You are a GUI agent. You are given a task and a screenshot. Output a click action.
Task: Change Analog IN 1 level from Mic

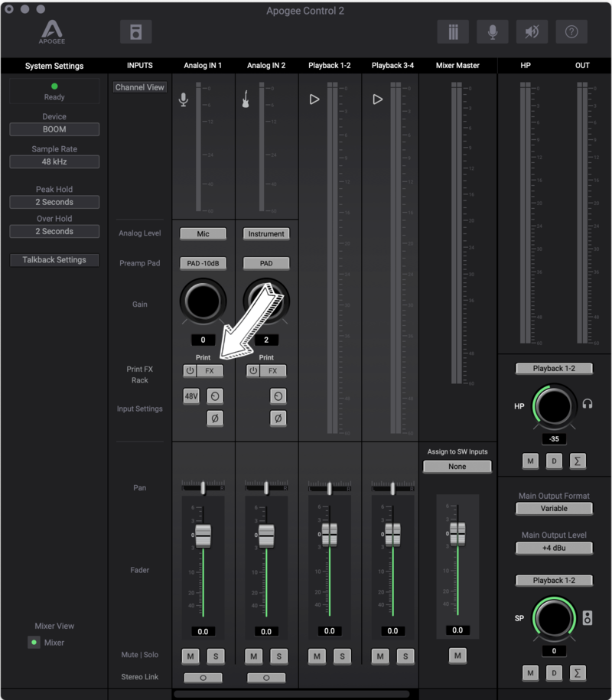click(203, 234)
